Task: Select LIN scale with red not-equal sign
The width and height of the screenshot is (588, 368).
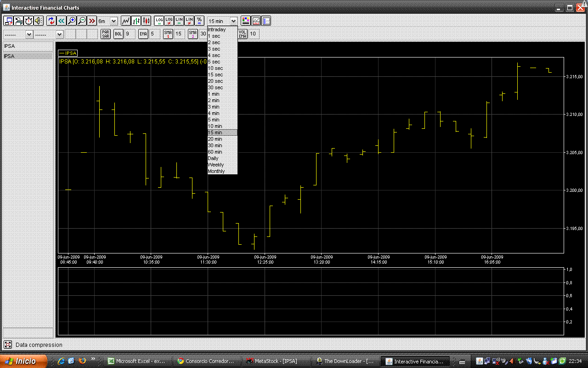Action: [189, 21]
